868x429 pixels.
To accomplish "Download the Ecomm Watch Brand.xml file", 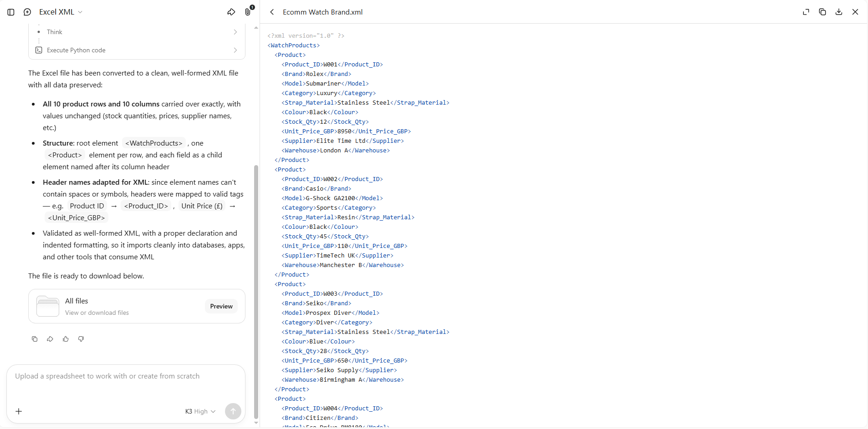I will (x=839, y=12).
